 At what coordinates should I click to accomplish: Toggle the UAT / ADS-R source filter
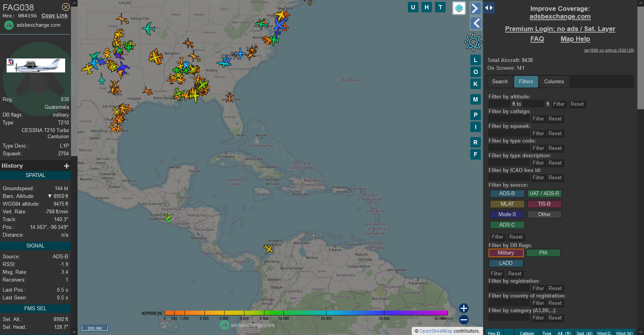tap(544, 194)
